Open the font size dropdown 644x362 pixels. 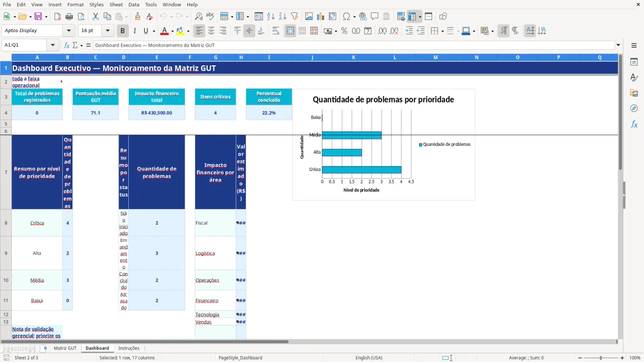[108, 31]
